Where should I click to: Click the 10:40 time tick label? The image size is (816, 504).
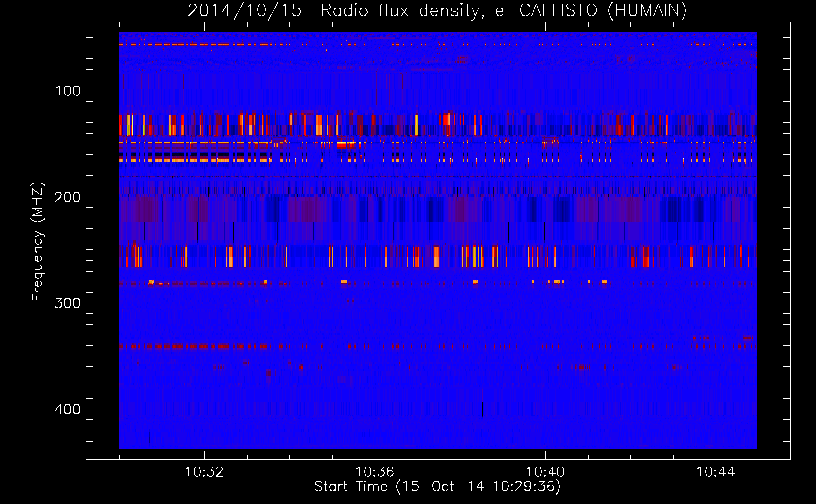click(x=545, y=472)
